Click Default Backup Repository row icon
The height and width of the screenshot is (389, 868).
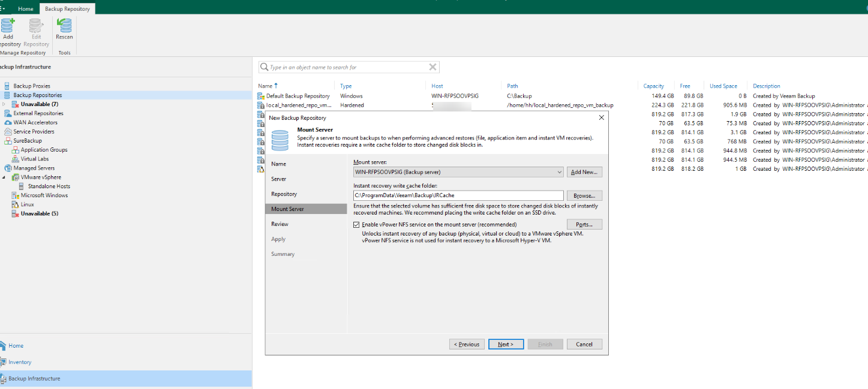click(261, 96)
